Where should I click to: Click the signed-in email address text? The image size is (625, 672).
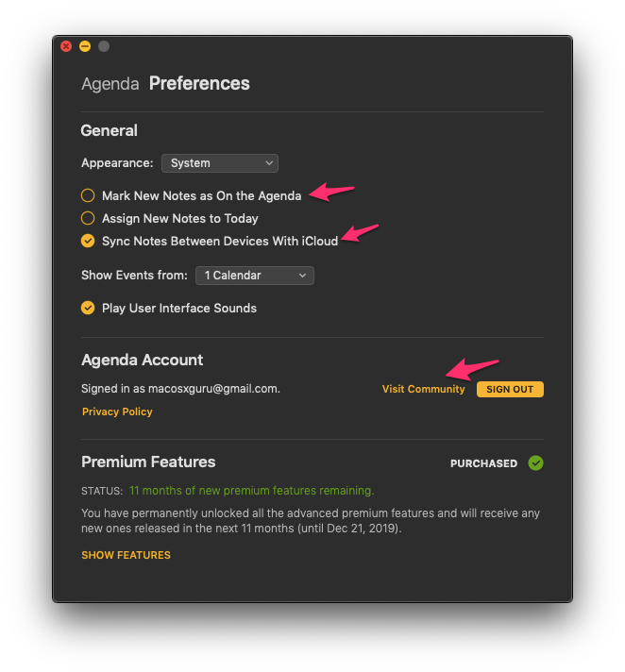point(212,389)
